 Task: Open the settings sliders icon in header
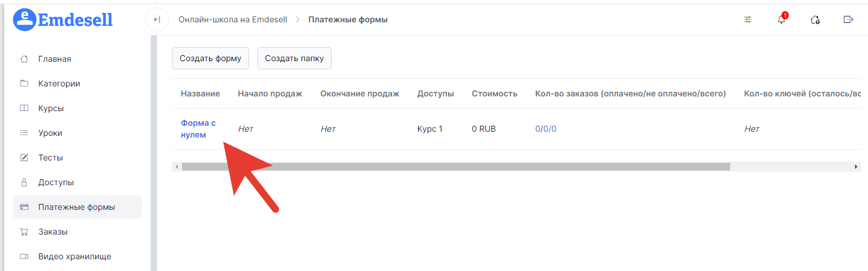point(748,19)
